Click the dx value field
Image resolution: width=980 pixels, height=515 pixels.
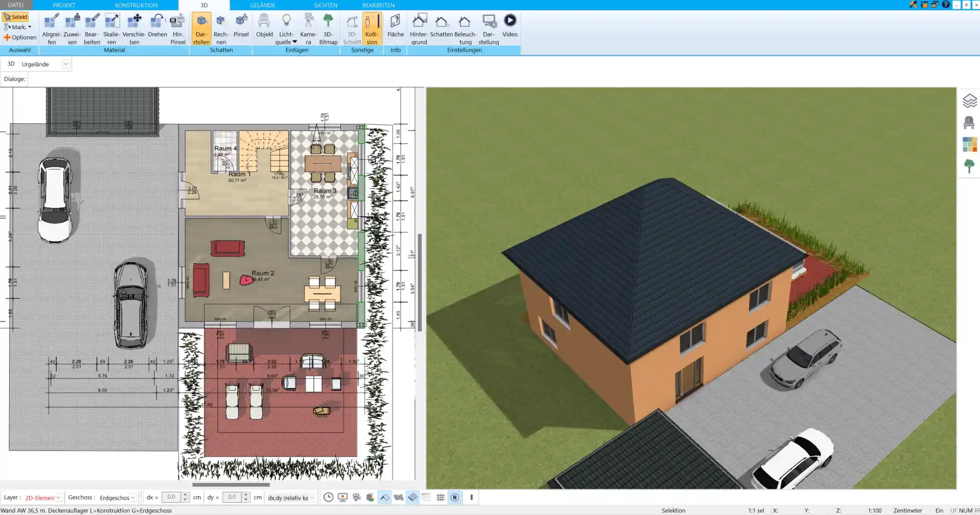tap(171, 497)
